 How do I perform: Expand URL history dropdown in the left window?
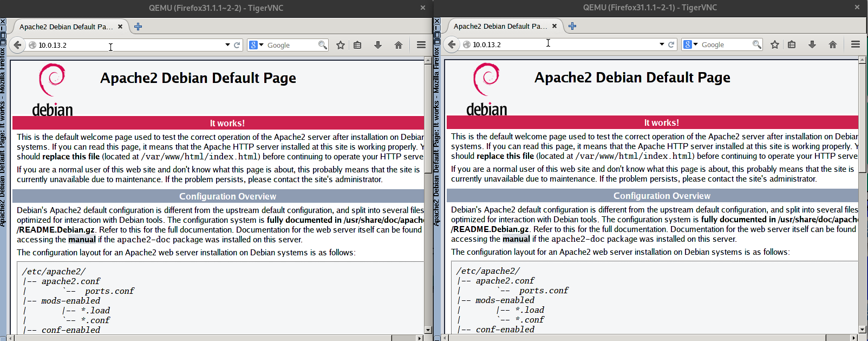click(227, 45)
